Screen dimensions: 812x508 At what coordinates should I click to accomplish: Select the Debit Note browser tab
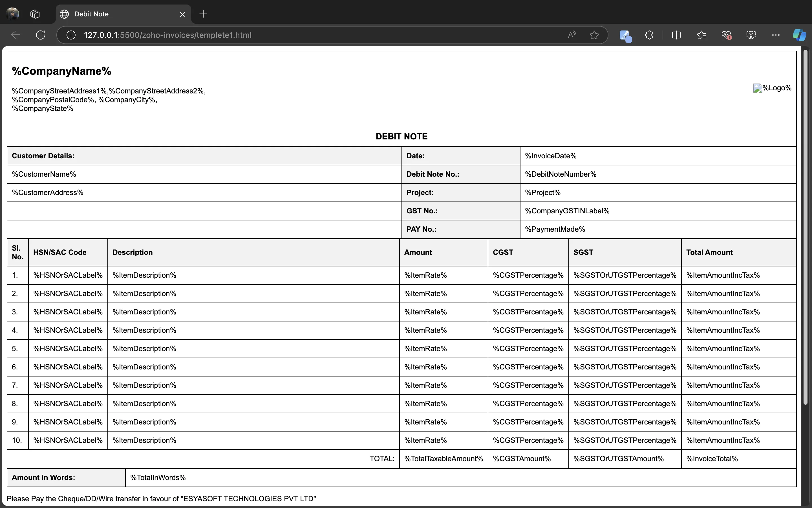(x=123, y=14)
